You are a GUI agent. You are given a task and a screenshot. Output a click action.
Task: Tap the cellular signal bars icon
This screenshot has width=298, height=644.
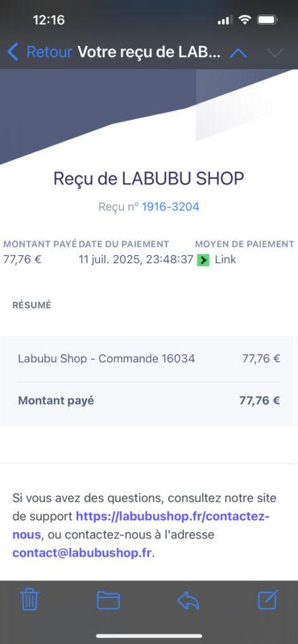[x=225, y=19]
